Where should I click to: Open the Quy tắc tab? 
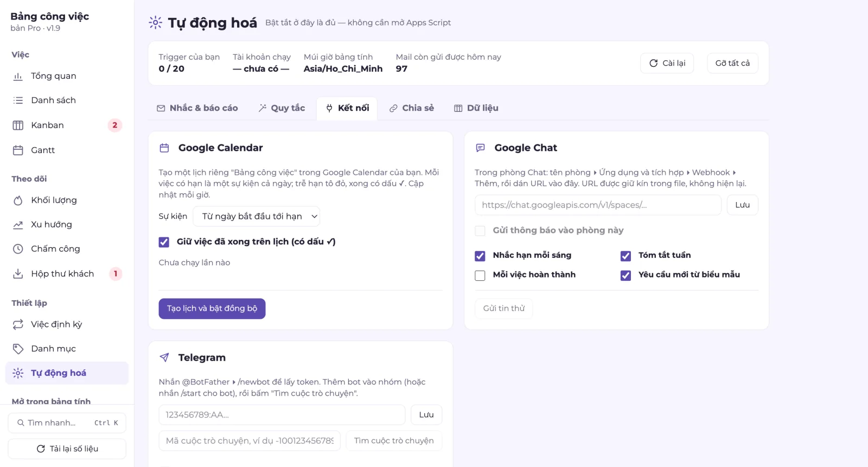pos(282,108)
